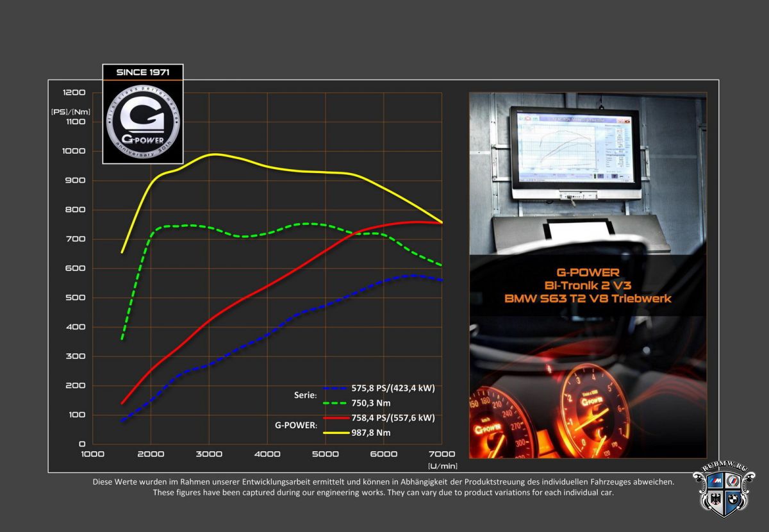This screenshot has height=532, width=769.
Task: Click the dyno monitor photo
Action: pos(588,173)
